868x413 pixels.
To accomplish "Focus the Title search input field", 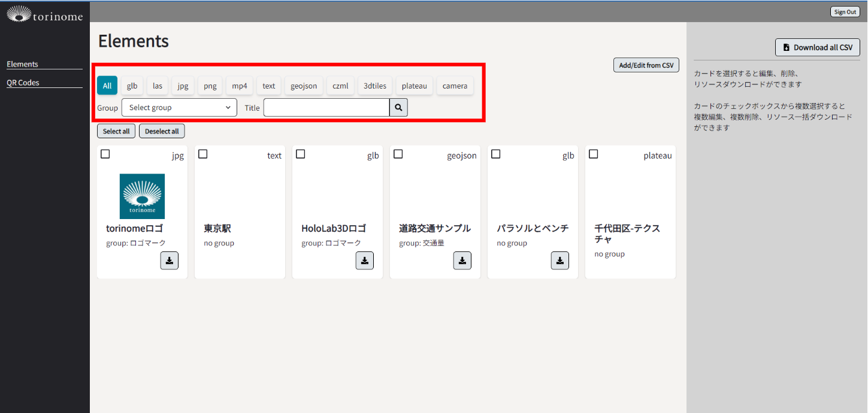I will pos(326,108).
